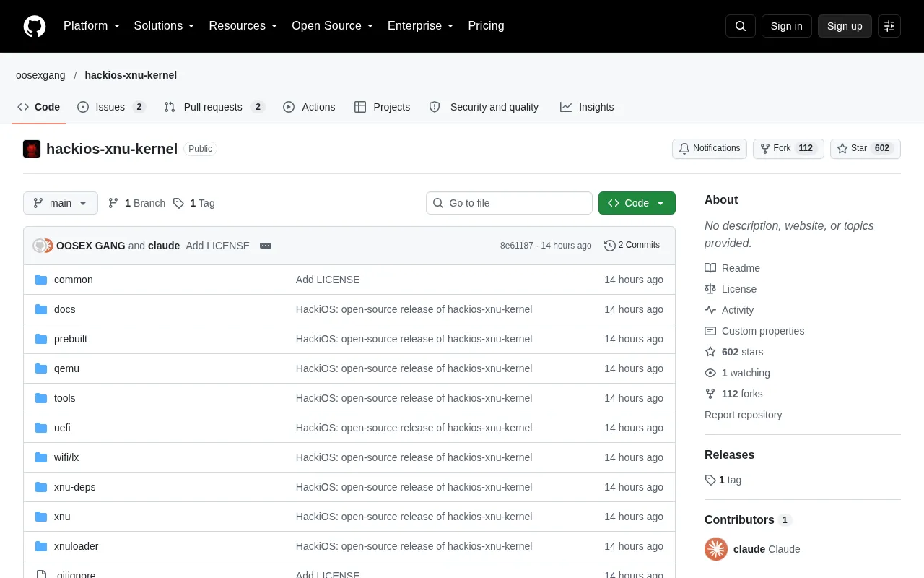Screen dimensions: 924x578
Task: Fork the repository
Action: click(x=788, y=148)
